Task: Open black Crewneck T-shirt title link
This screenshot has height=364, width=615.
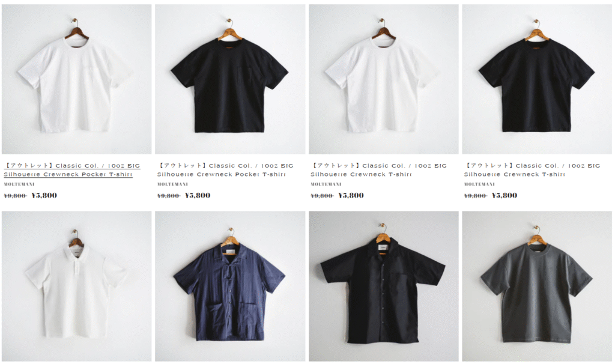Action: tap(532, 170)
